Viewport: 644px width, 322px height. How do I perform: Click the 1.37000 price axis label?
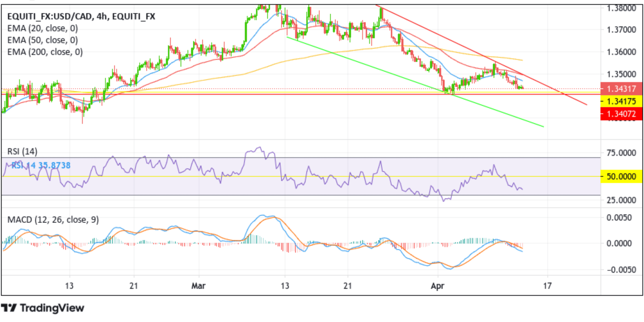[621, 30]
